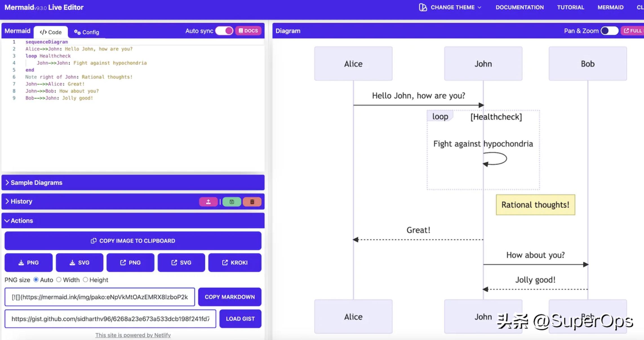Click the red trash icon in History
Viewport: 644px width, 340px height.
pos(252,202)
